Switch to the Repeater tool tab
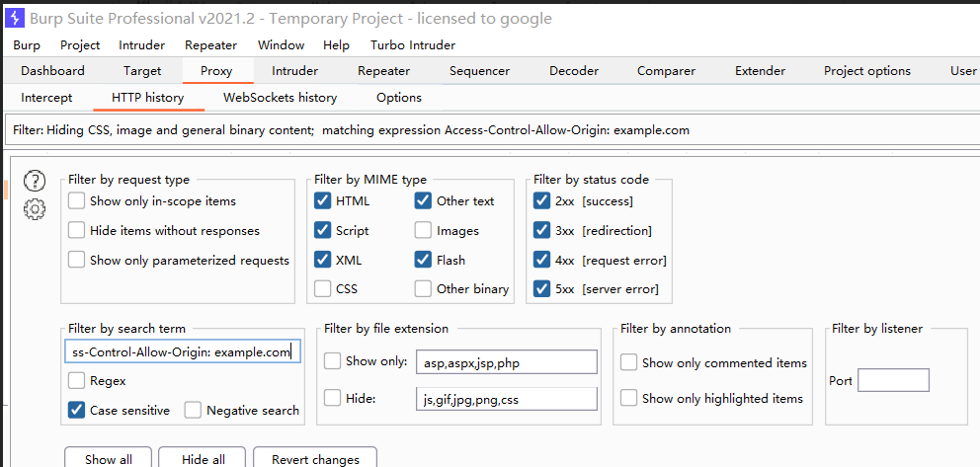 pos(383,70)
